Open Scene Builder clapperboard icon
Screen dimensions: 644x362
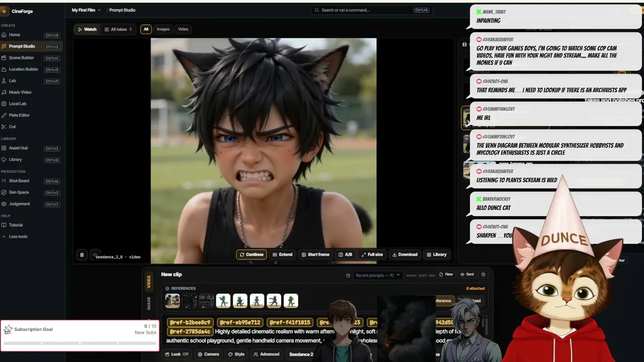tap(4, 58)
